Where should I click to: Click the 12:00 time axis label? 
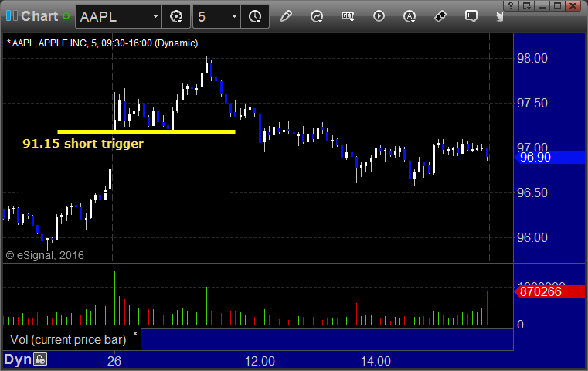point(260,361)
